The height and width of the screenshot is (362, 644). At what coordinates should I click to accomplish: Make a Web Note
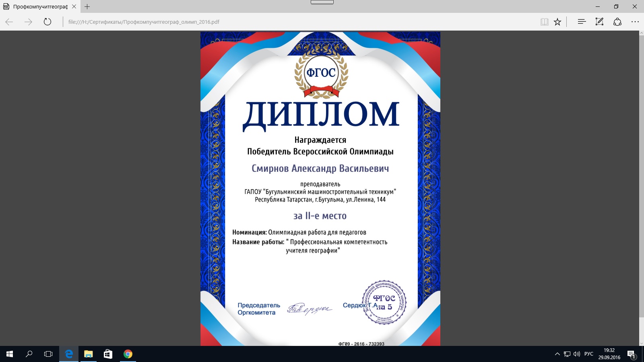(599, 22)
